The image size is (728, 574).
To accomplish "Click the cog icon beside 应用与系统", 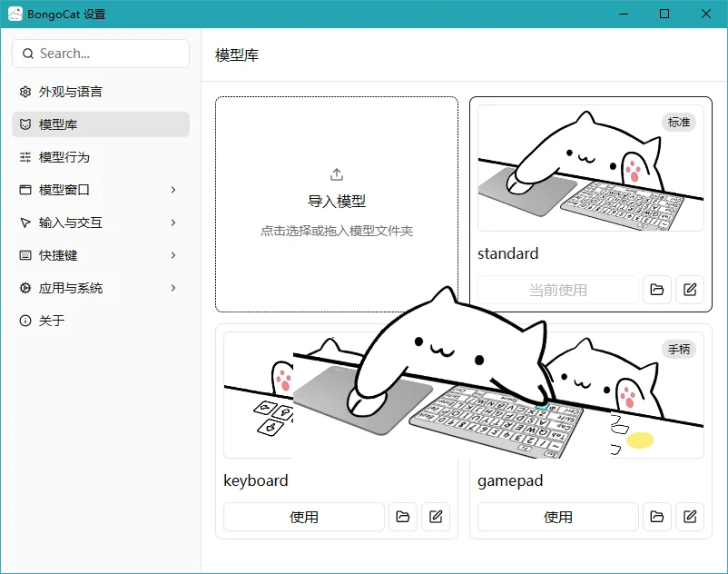I will tap(25, 288).
